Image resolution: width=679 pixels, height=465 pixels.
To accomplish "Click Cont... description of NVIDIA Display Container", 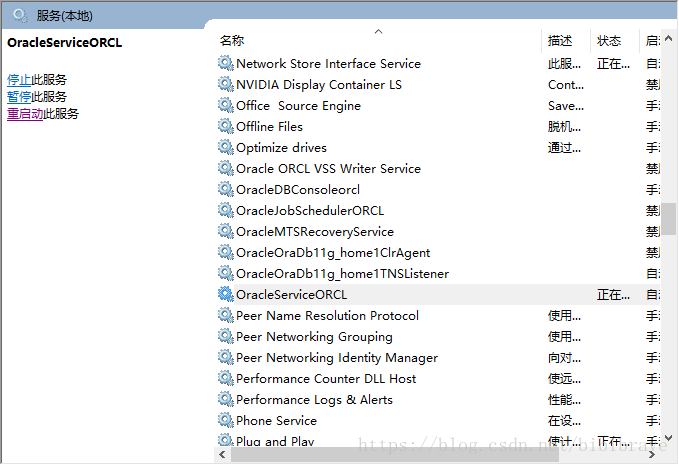I will (566, 85).
